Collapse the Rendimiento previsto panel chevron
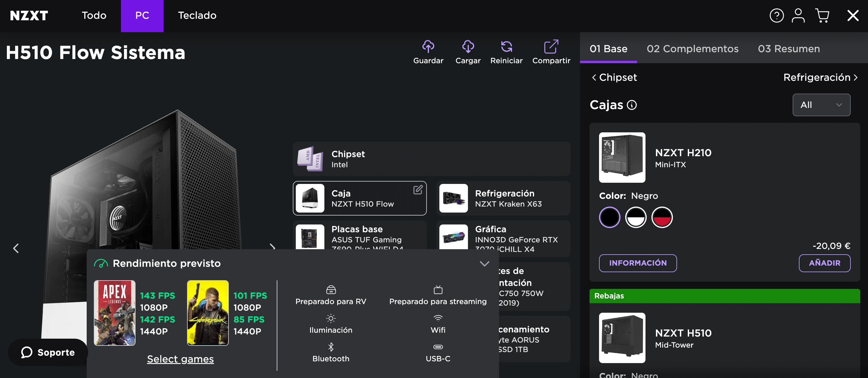The image size is (868, 378). tap(484, 263)
